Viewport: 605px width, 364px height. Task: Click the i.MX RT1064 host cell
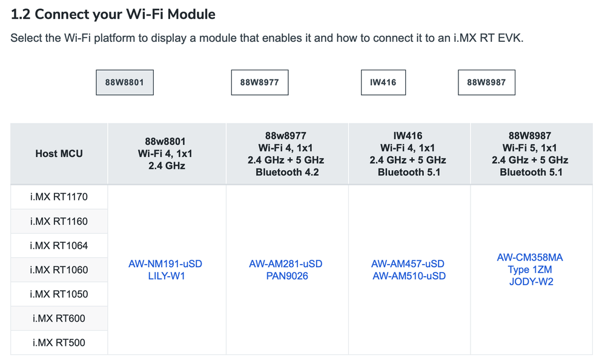(x=59, y=245)
